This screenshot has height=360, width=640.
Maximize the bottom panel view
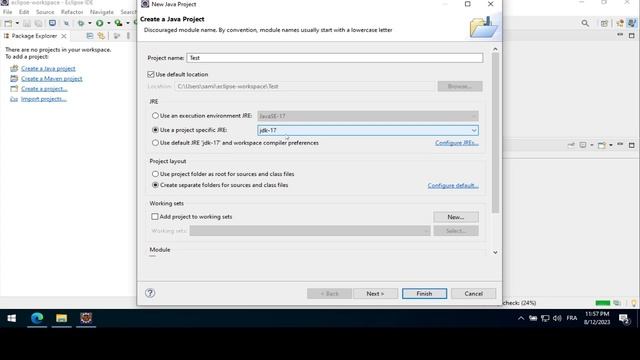point(631,145)
